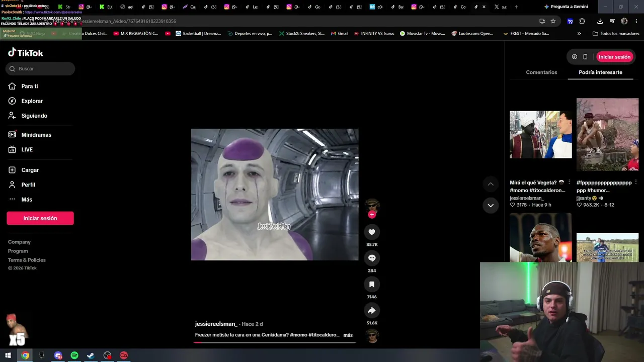644x362 pixels.
Task: Follow creator with the red plus badge
Action: point(372,215)
